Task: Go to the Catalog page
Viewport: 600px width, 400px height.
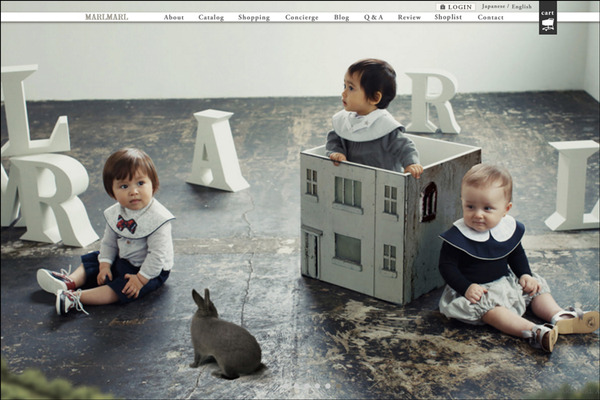Action: (211, 17)
